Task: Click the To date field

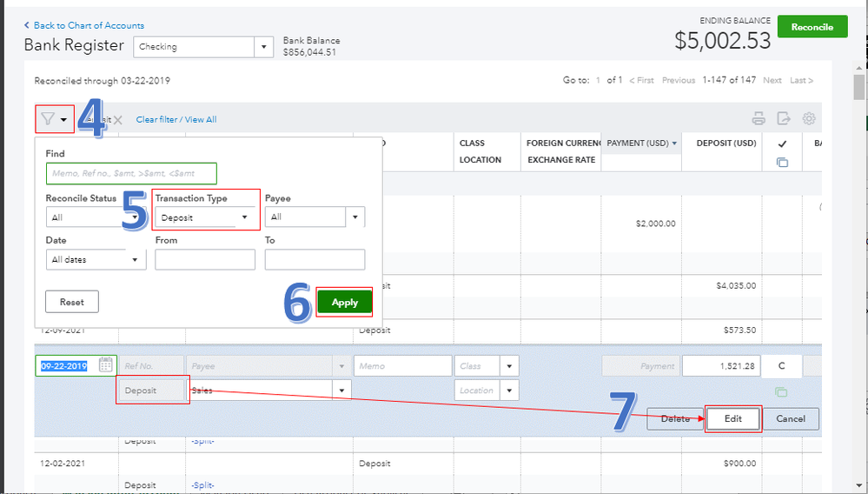Action: 315,259
